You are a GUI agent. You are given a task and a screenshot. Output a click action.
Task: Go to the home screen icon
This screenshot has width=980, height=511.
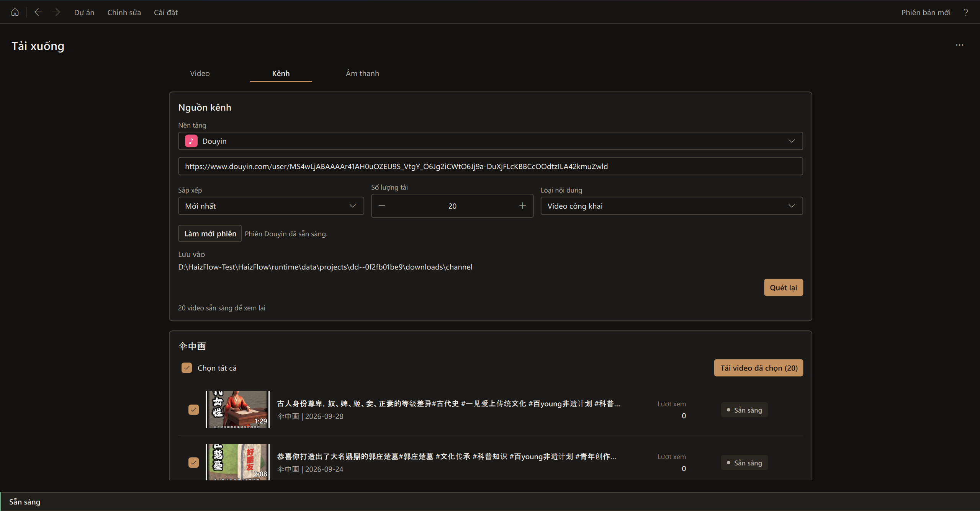[15, 12]
